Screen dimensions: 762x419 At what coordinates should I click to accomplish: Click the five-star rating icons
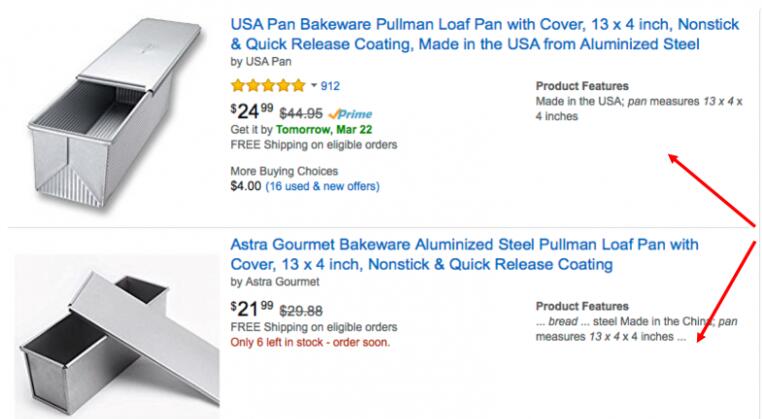point(267,86)
